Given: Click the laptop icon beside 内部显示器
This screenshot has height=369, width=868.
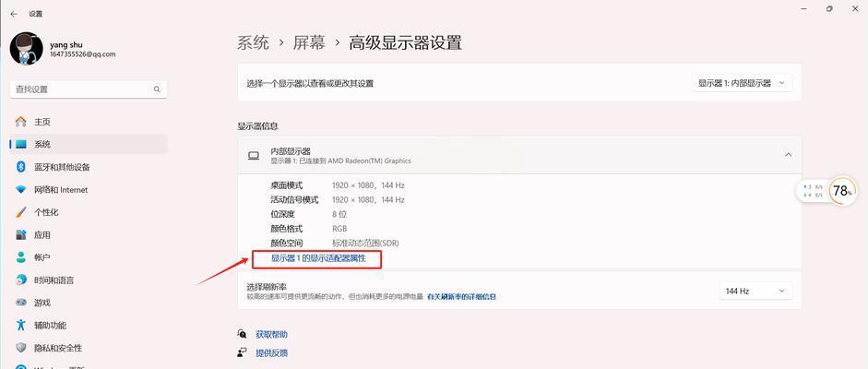Looking at the screenshot, I should [254, 156].
